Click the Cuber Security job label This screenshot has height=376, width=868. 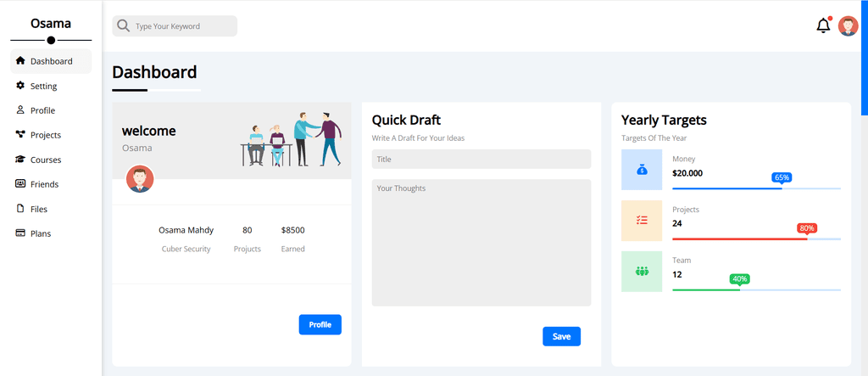click(186, 249)
